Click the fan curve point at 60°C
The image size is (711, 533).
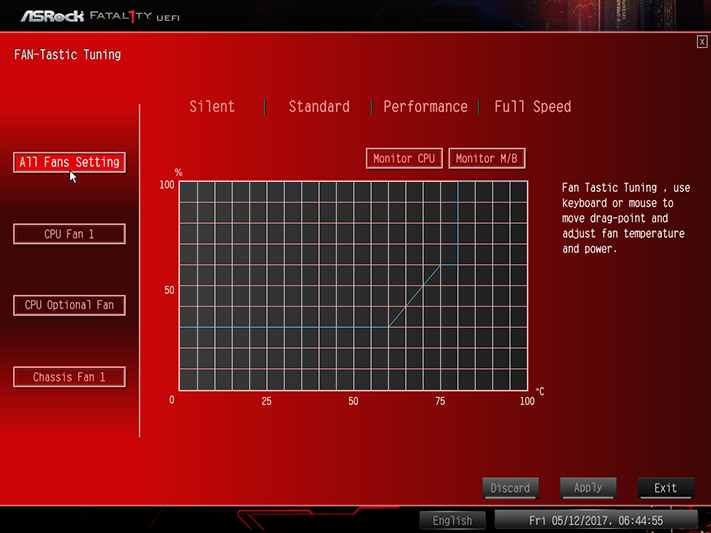pos(389,327)
